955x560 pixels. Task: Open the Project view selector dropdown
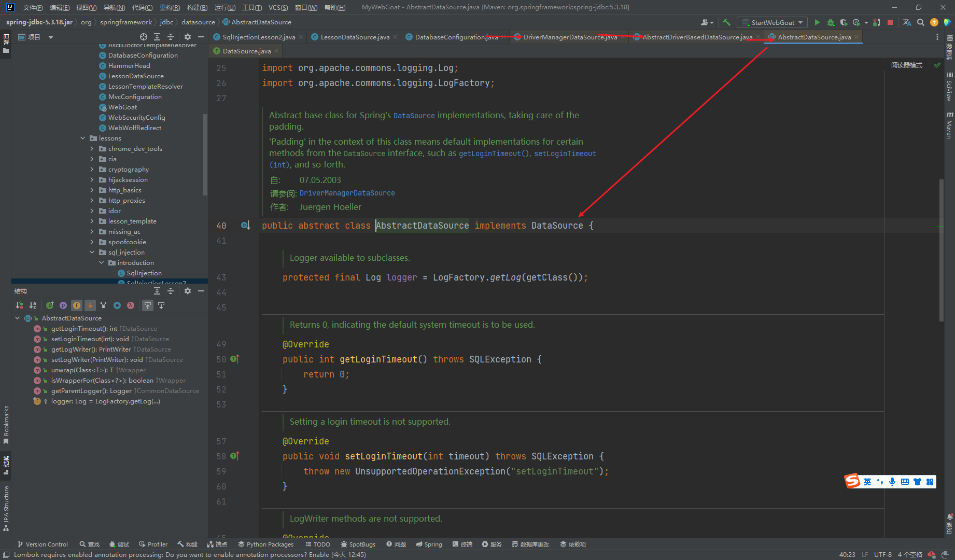36,37
